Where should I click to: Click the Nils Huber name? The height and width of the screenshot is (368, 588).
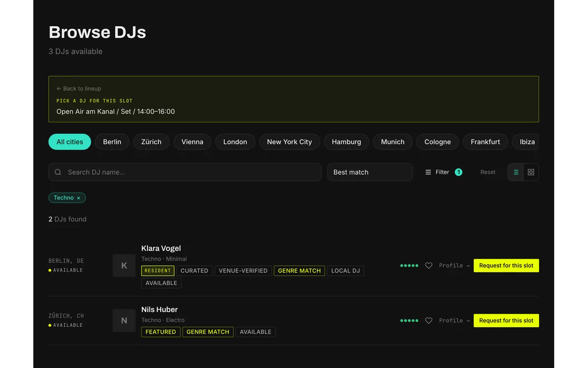click(x=159, y=310)
